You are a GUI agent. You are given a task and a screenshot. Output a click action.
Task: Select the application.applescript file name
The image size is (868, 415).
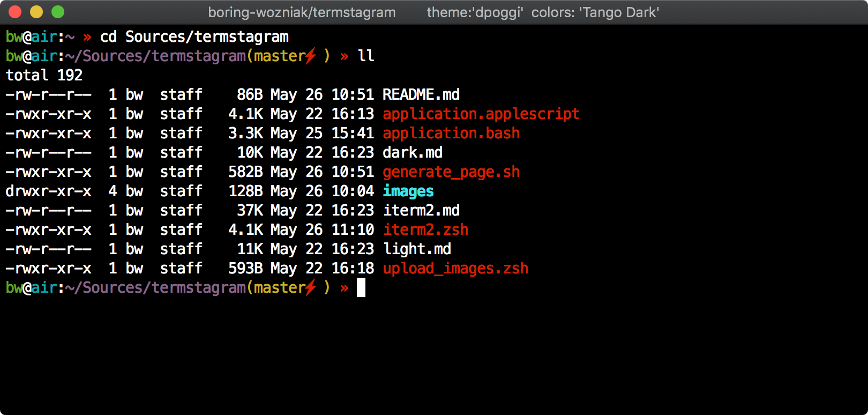coord(481,114)
